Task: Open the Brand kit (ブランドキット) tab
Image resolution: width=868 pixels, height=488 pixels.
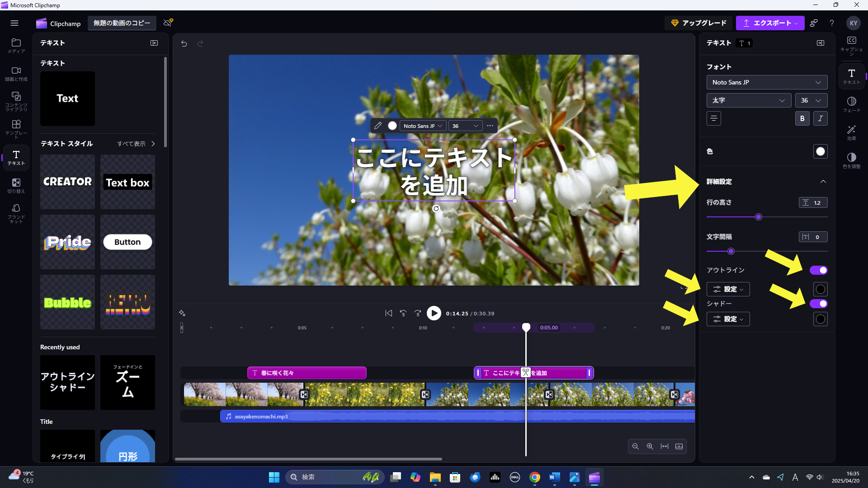Action: click(16, 213)
